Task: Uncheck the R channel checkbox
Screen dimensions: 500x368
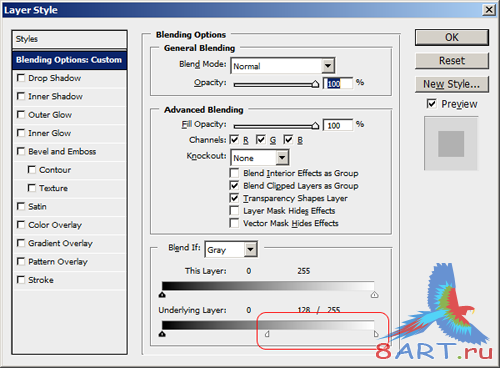Action: [234, 139]
